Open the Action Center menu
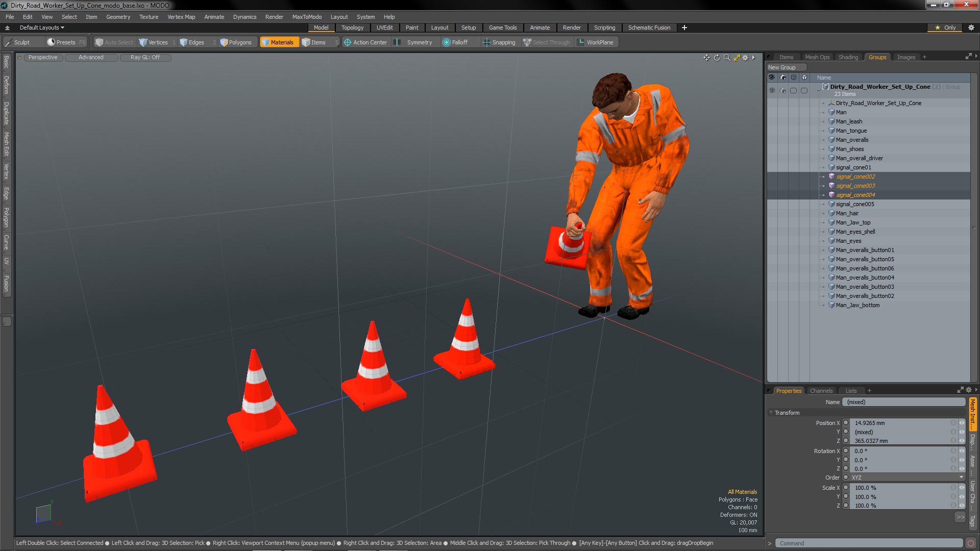The width and height of the screenshot is (980, 551). point(365,42)
